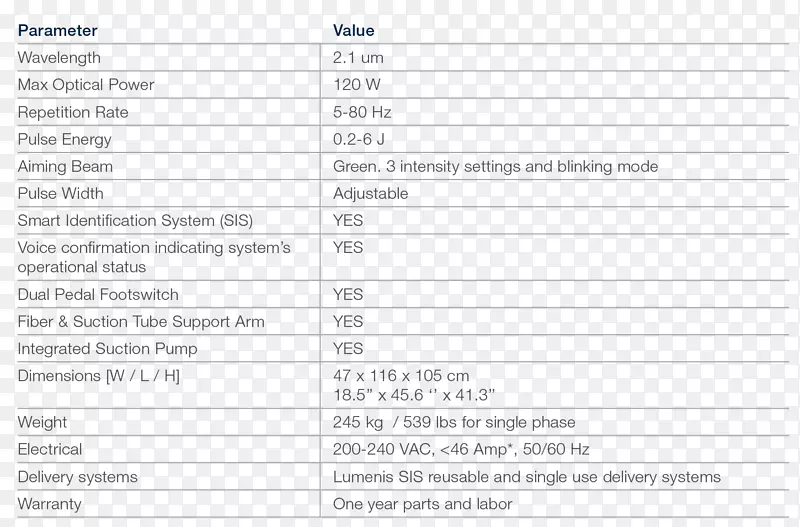The width and height of the screenshot is (800, 527).
Task: Click the 2.1 um wavelength value
Action: tap(357, 58)
